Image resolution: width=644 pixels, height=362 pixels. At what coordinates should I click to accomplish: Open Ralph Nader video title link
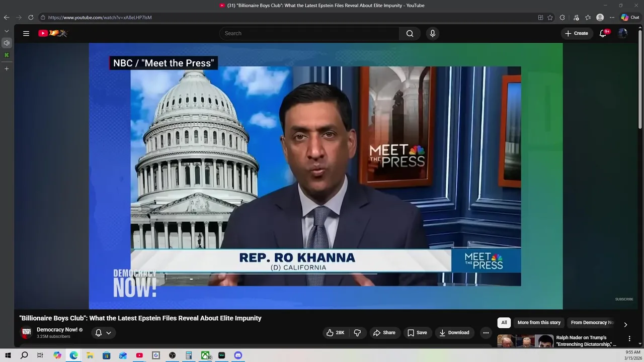click(586, 341)
